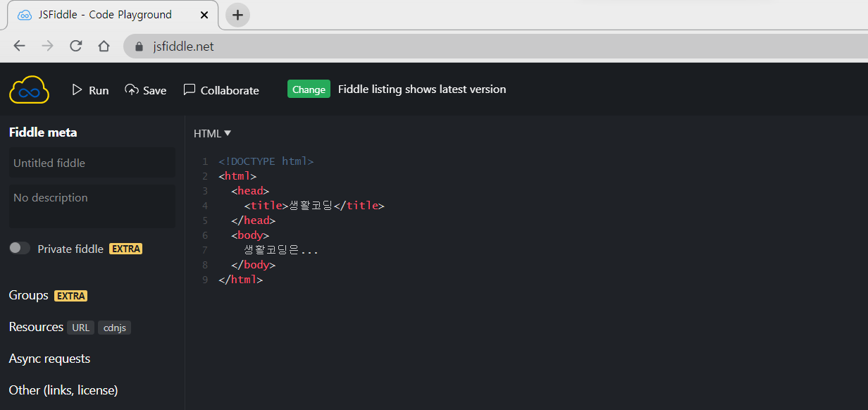Click the Fiddle meta heading
Image resolution: width=868 pixels, height=410 pixels.
click(43, 132)
